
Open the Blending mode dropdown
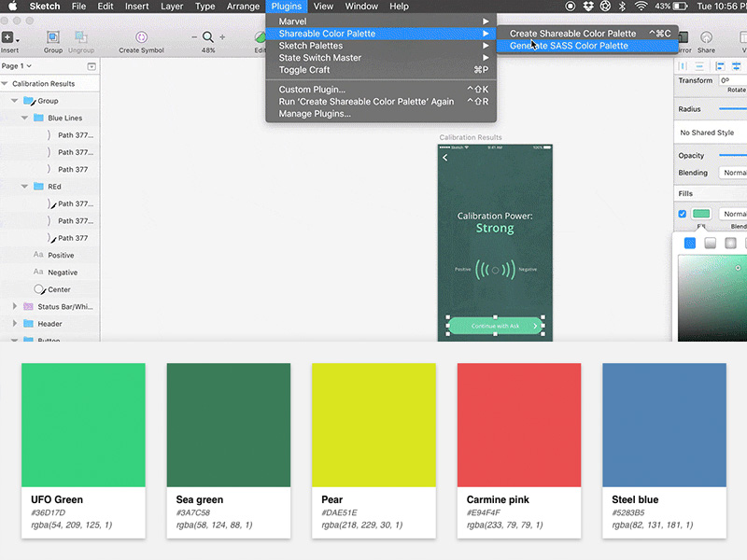coord(733,173)
